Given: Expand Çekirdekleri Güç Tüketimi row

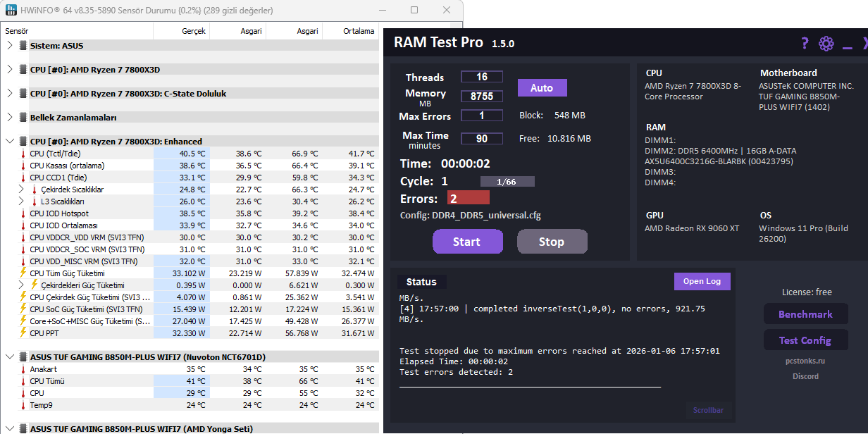Looking at the screenshot, I should coord(21,285).
